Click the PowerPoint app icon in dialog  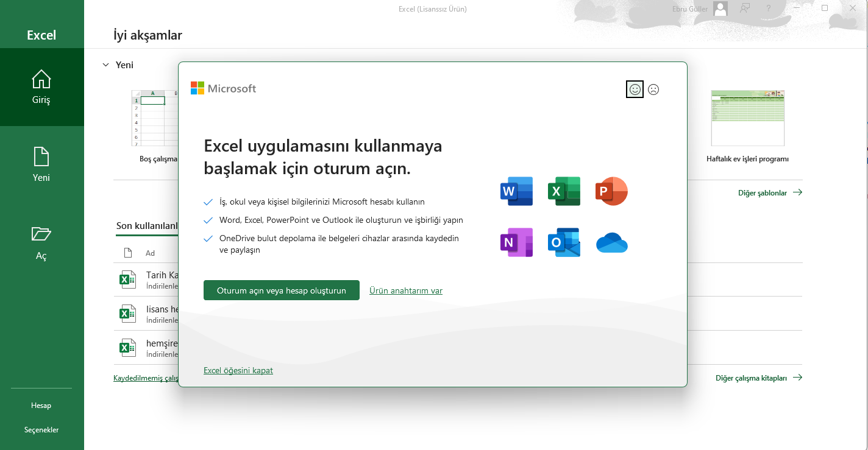tap(611, 191)
